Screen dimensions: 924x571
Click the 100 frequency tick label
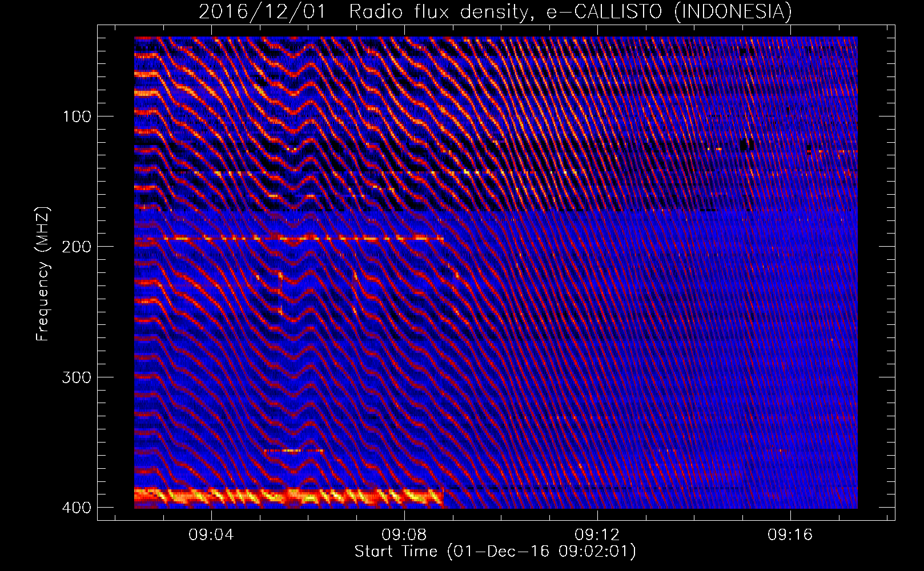pyautogui.click(x=77, y=116)
